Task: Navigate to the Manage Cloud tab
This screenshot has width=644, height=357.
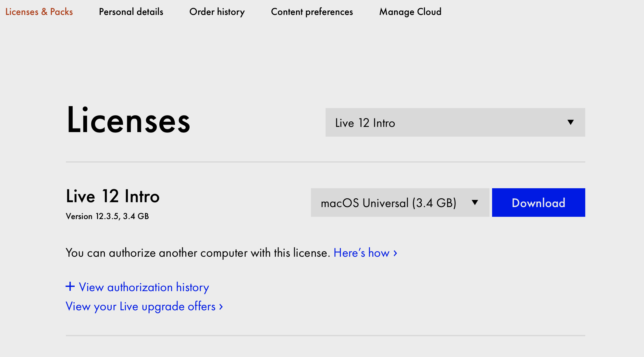Action: tap(410, 12)
